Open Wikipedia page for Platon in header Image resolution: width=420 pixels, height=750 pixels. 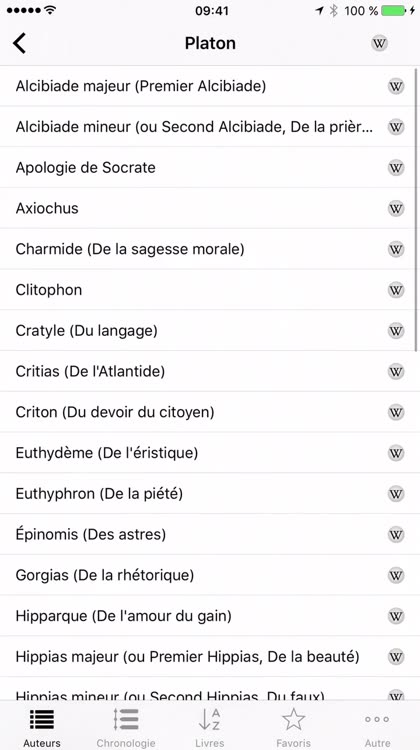(379, 44)
